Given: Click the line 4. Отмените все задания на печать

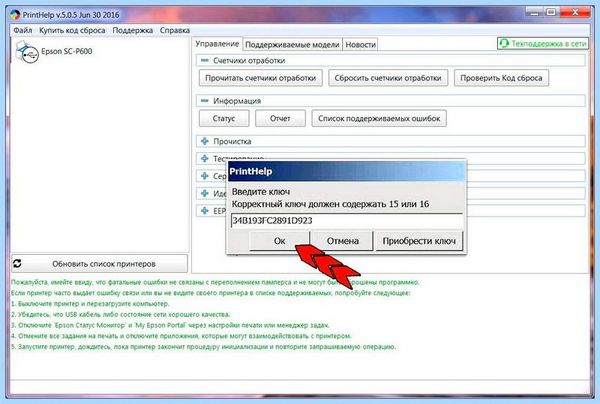Looking at the screenshot, I should pyautogui.click(x=181, y=336).
